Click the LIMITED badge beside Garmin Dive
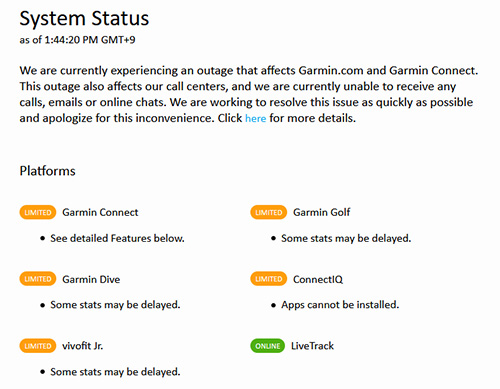500x389 pixels. 38,279
